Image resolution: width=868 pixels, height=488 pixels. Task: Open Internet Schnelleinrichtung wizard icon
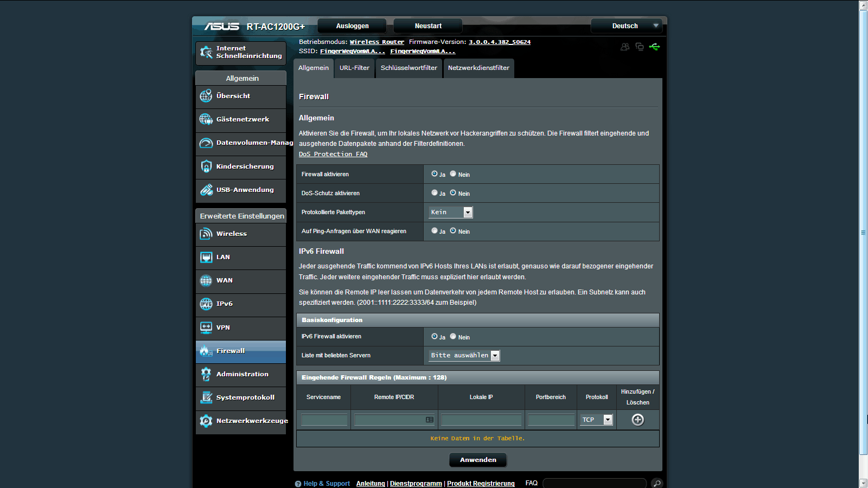point(206,52)
